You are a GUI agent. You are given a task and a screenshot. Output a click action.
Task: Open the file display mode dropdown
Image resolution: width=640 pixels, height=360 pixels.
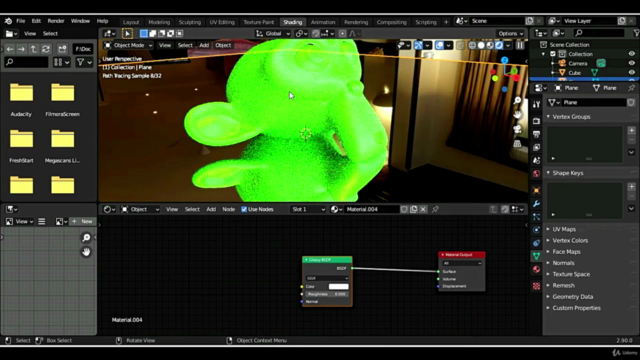coord(62,62)
